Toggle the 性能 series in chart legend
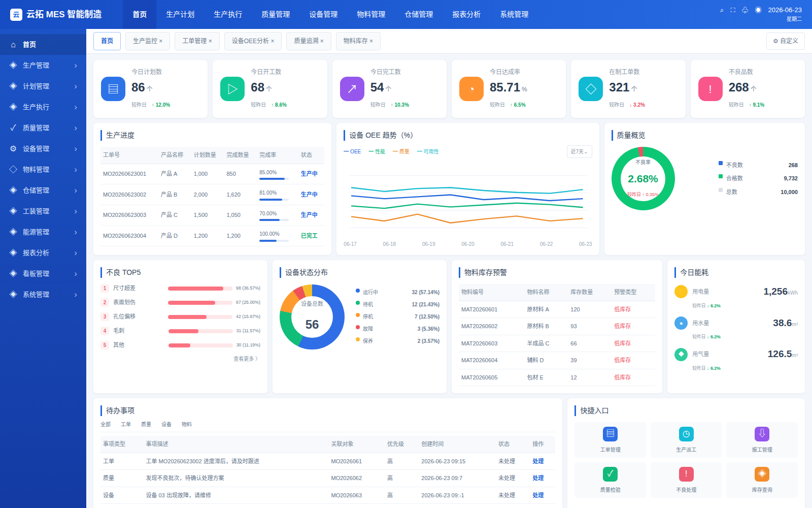 (x=377, y=151)
